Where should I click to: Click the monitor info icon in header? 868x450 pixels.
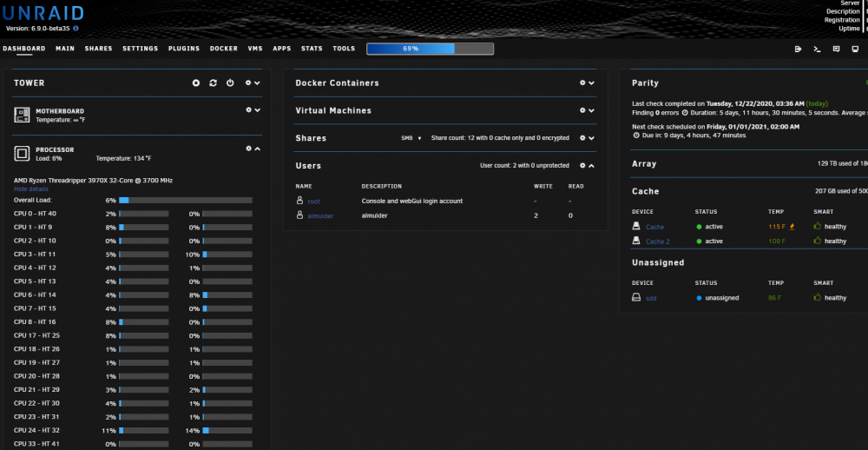(x=855, y=49)
